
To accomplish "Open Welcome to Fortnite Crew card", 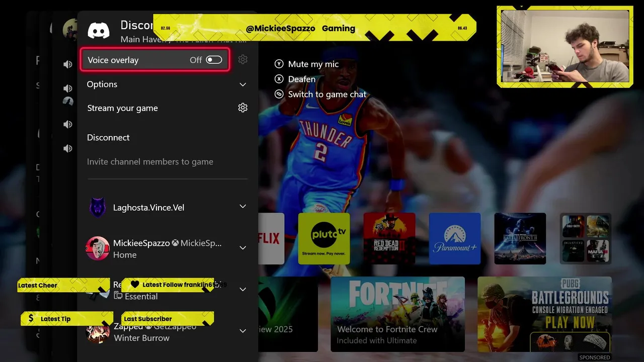I will (x=397, y=314).
